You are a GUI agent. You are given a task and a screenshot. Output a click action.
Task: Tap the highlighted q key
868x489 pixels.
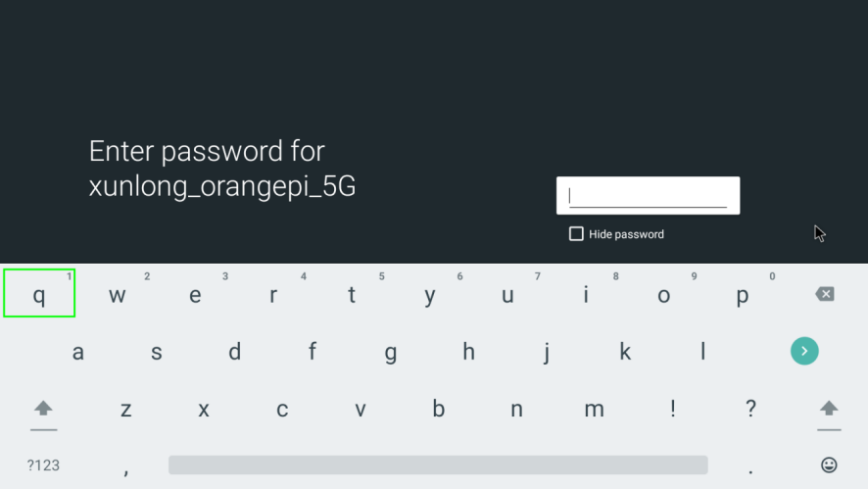(x=39, y=293)
